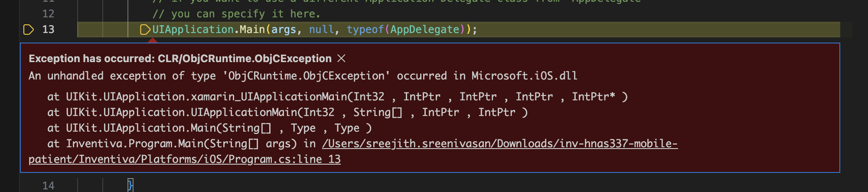The width and height of the screenshot is (868, 192).
Task: Click the args parameter in the code
Action: coord(284,30)
